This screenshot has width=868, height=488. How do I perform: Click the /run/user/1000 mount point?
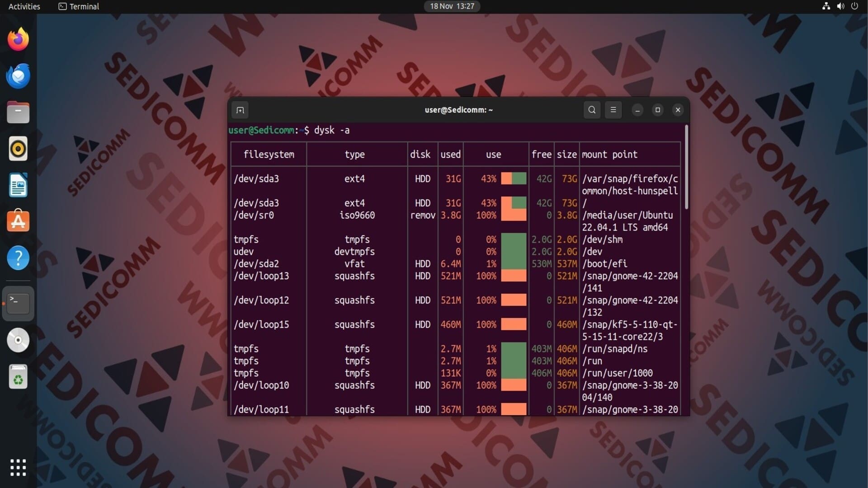click(617, 373)
